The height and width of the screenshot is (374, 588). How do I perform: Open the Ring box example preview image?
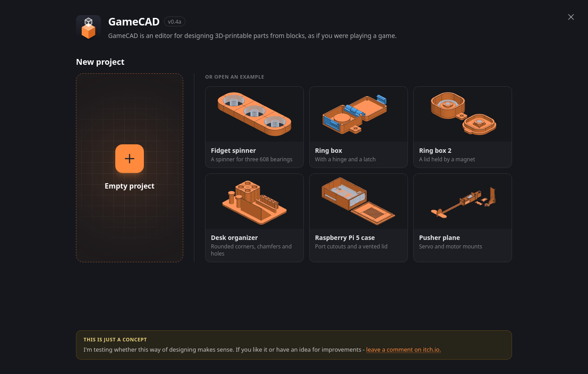pos(358,114)
